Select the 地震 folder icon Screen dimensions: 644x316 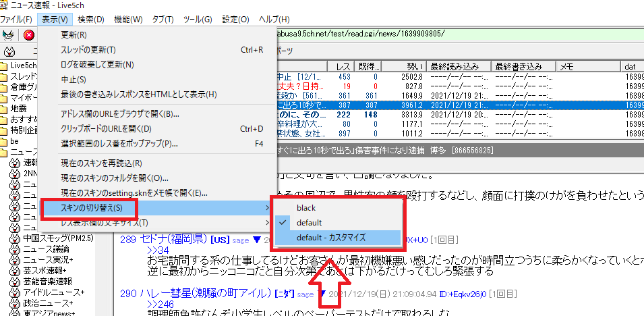pos(4,109)
